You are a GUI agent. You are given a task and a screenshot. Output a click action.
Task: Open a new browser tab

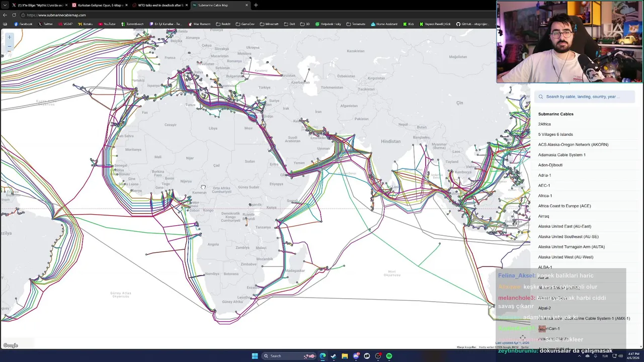(x=256, y=5)
